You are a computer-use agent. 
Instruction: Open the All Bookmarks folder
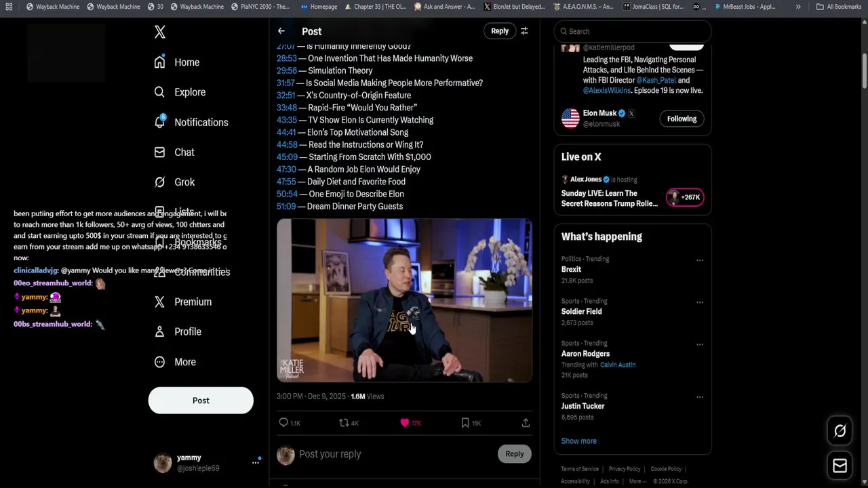(839, 7)
